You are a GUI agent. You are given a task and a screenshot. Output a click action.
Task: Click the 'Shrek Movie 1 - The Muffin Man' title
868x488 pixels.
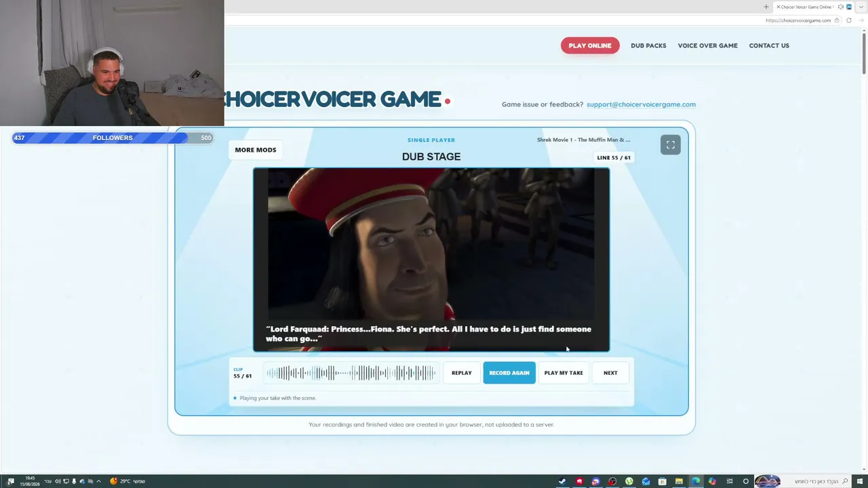tap(584, 140)
